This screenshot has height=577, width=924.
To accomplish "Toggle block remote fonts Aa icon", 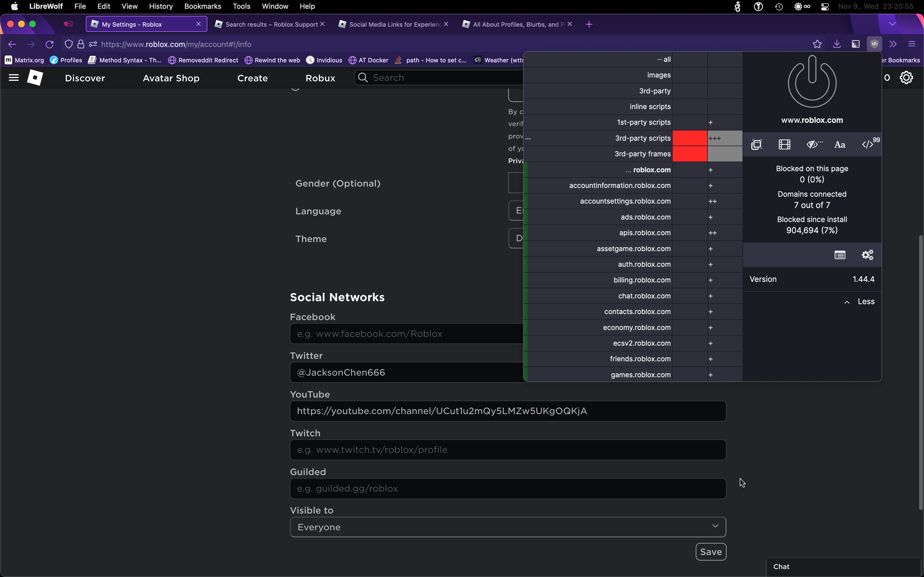I will pyautogui.click(x=840, y=145).
